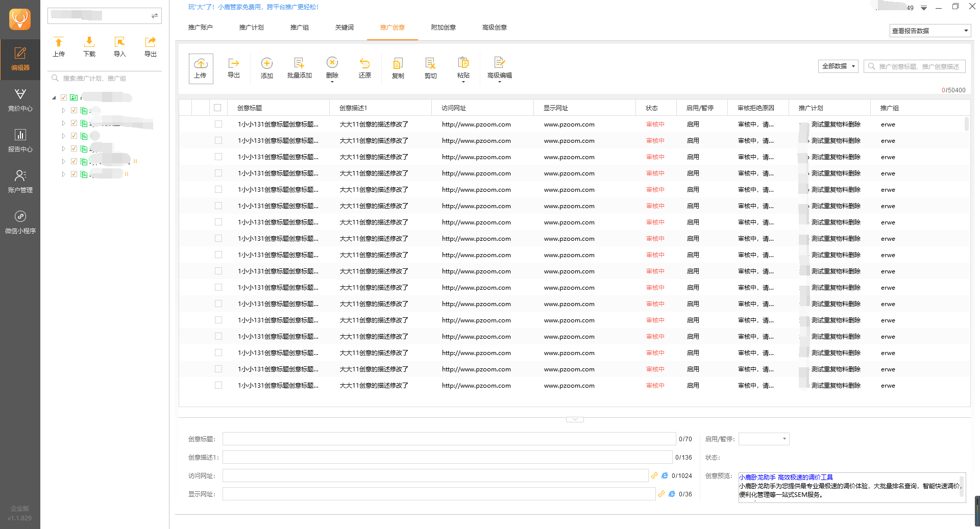Sort by the 推广计划 column header

click(829, 108)
